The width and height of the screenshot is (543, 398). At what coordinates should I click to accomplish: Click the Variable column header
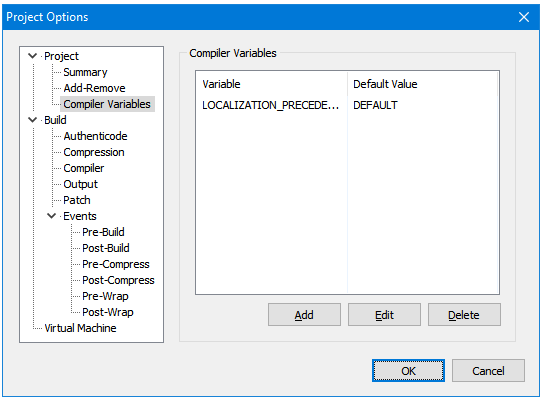[272, 84]
